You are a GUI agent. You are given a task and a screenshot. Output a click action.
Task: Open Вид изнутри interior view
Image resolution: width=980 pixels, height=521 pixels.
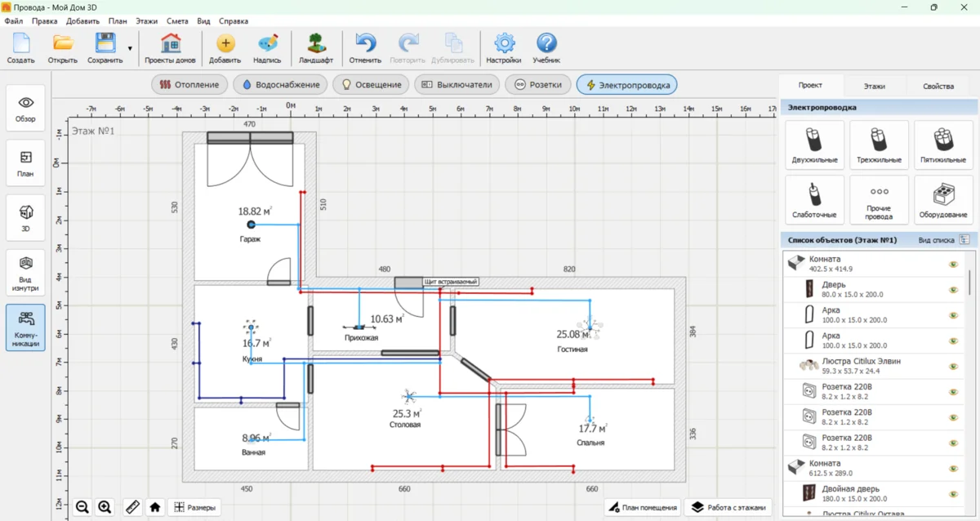[x=25, y=272]
